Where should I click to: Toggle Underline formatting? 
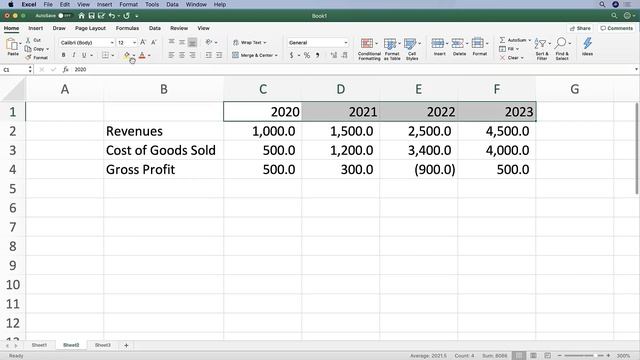tap(84, 55)
